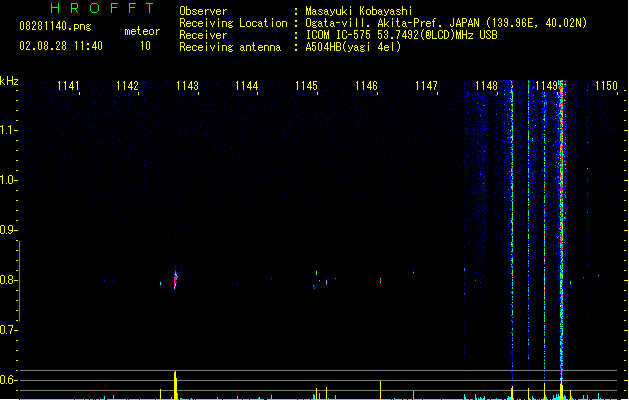The height and width of the screenshot is (400, 629).
Task: Click the kHz axis unit label
Action: click(9, 81)
